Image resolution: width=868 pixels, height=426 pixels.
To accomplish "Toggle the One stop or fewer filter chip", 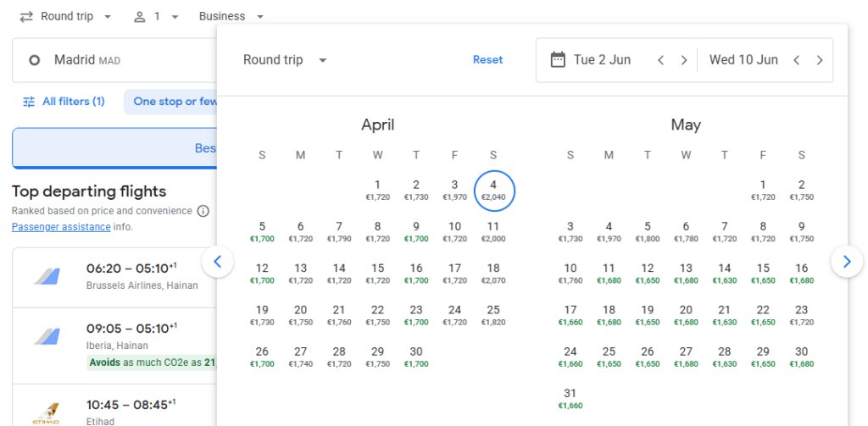I will tap(172, 102).
